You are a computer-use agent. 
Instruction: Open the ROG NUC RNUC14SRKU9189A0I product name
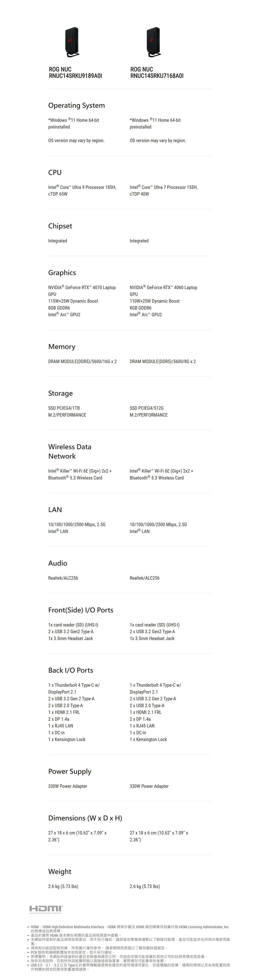(75, 73)
